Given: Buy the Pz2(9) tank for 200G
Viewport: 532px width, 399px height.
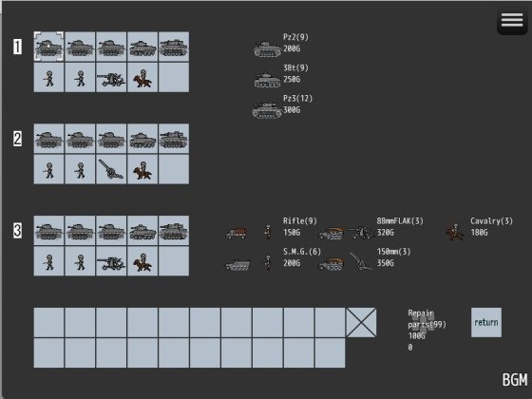Looking at the screenshot, I should pyautogui.click(x=267, y=48).
